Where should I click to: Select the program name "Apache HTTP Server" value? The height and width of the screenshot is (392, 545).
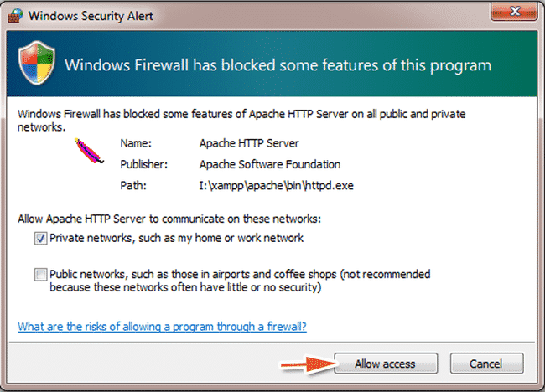[x=250, y=143]
